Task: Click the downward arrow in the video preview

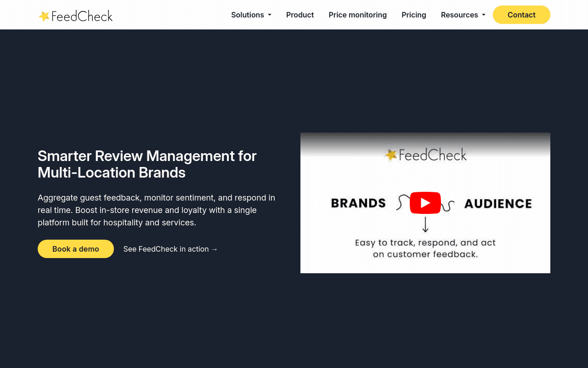Action: 425,224
